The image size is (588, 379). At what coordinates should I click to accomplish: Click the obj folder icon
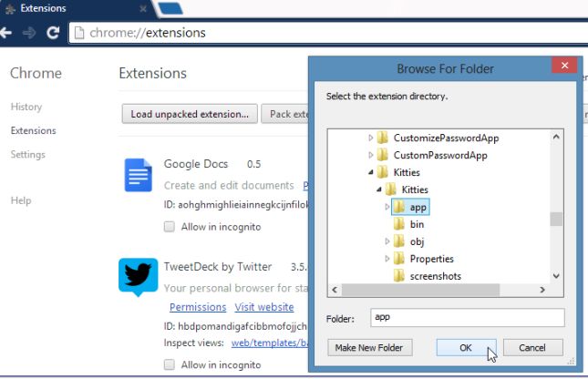pyautogui.click(x=399, y=241)
